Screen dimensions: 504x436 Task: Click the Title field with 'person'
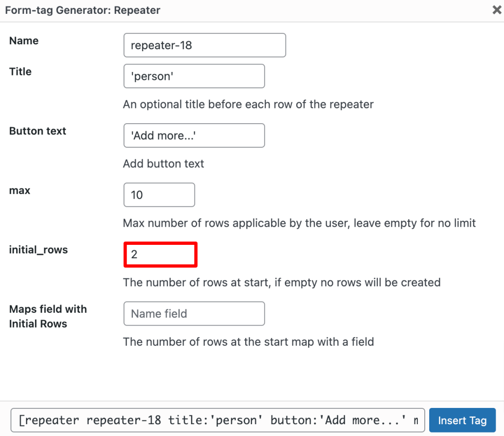point(193,76)
